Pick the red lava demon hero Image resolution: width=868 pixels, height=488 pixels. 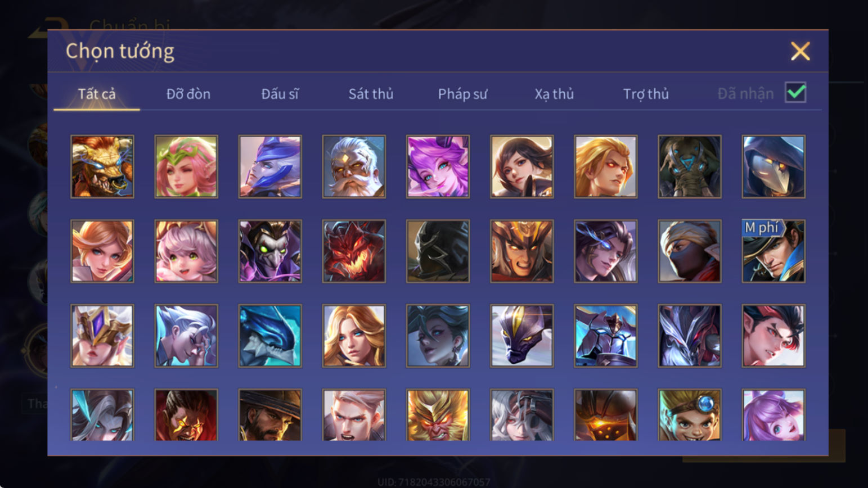pyautogui.click(x=354, y=251)
